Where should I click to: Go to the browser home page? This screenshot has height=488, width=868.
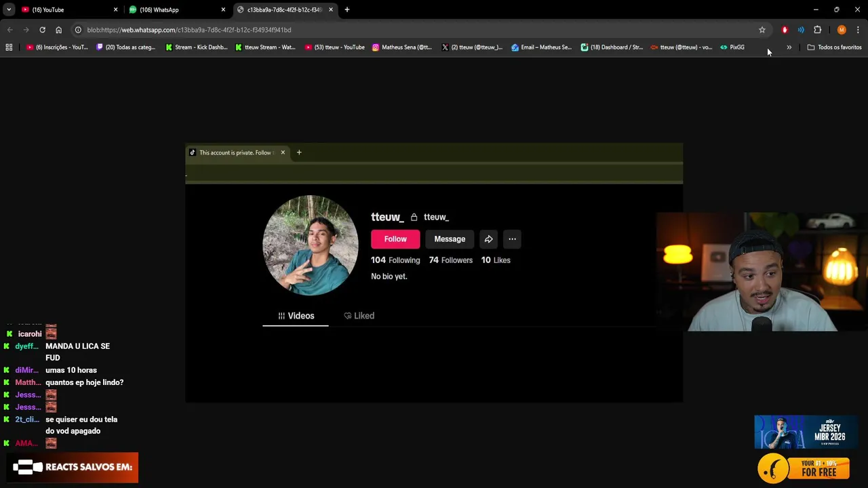tap(58, 30)
